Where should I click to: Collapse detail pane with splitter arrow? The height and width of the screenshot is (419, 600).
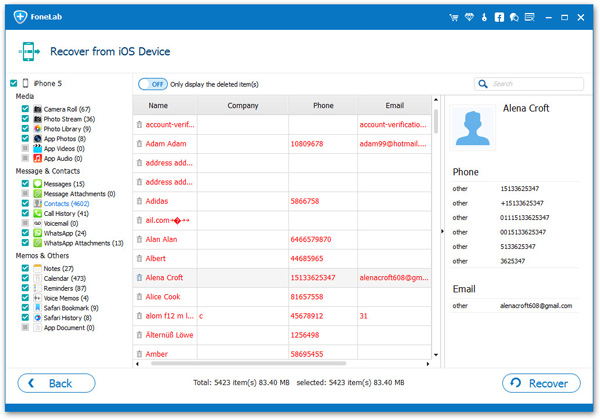point(442,232)
